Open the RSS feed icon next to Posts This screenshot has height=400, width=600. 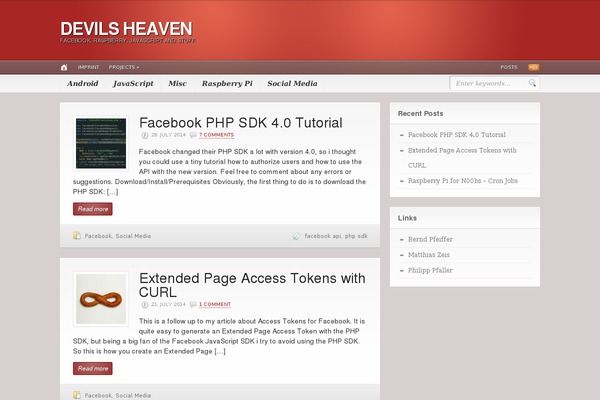coord(533,67)
